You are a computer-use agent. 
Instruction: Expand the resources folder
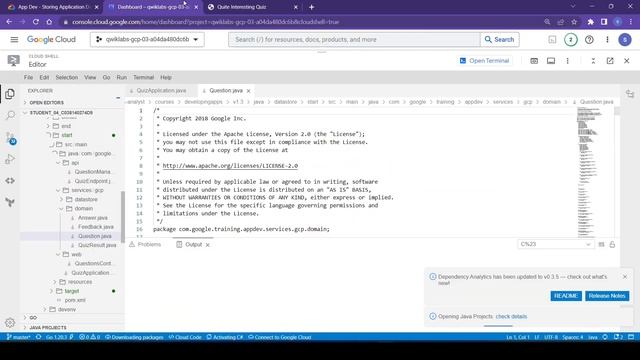pos(80,282)
